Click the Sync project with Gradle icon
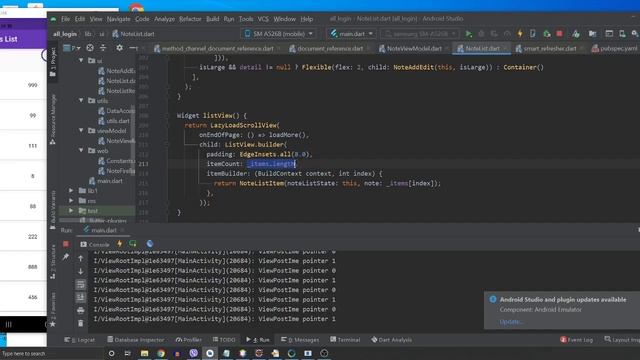 (x=576, y=34)
